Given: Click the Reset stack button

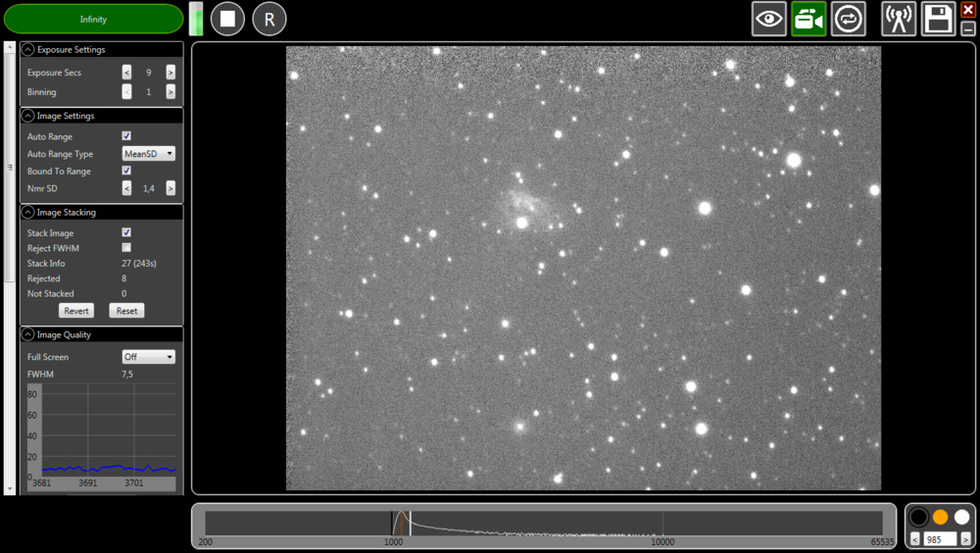Looking at the screenshot, I should coord(126,311).
